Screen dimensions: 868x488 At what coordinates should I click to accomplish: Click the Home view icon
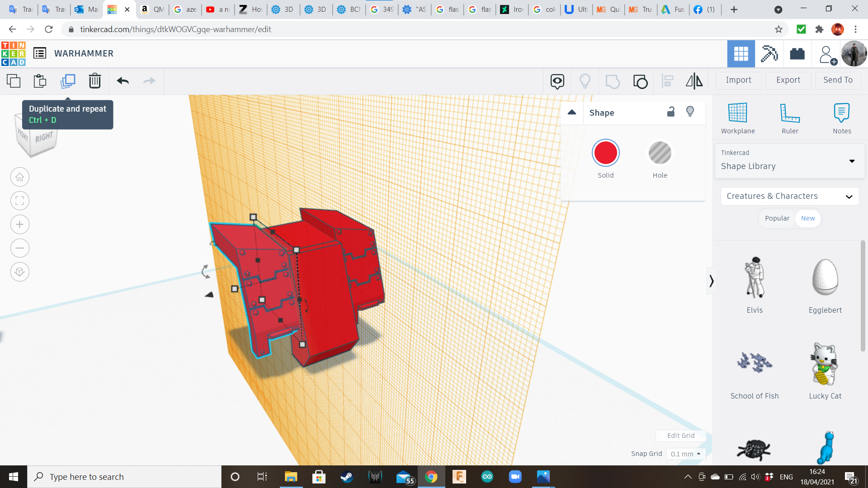click(x=20, y=177)
